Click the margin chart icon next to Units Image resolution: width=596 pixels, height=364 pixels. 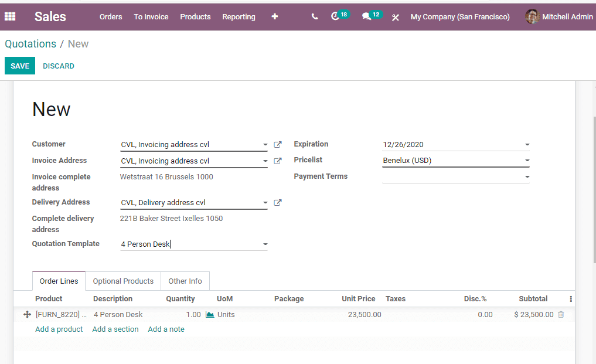[x=210, y=314]
